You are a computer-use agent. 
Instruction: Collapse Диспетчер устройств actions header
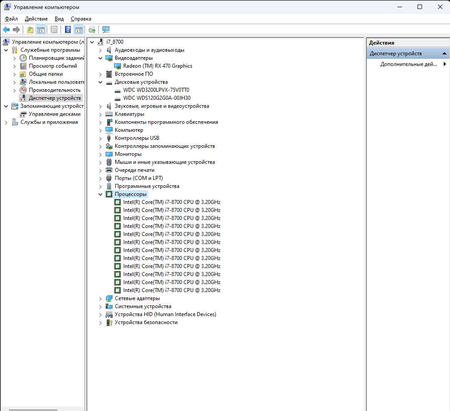coord(444,53)
